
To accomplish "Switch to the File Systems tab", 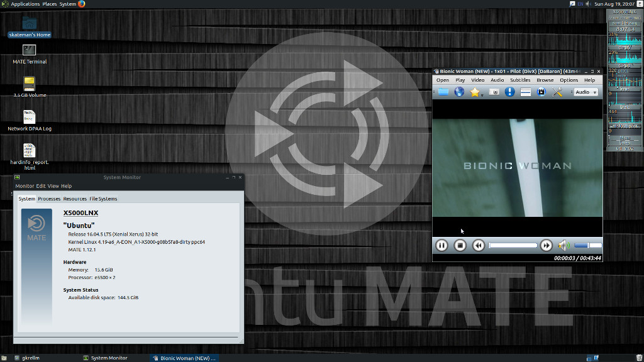I will (103, 199).
